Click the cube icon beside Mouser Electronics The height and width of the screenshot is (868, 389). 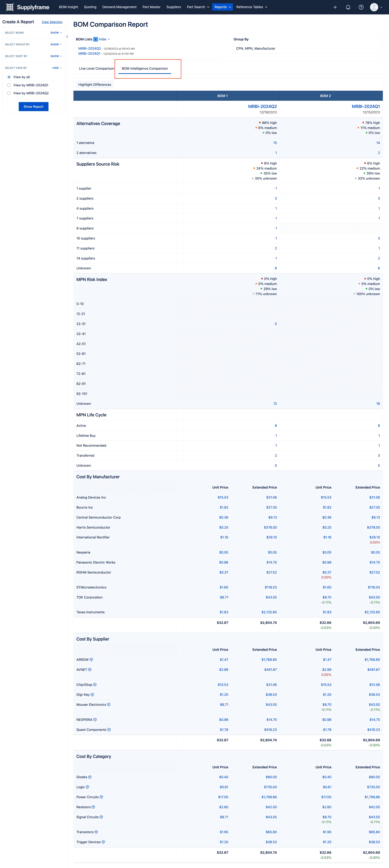click(109, 705)
